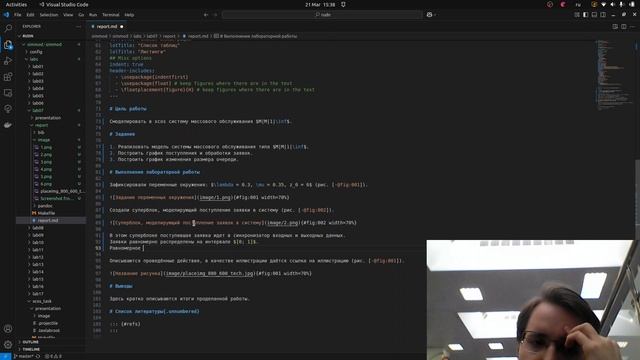Click the go forward arrow in title bar
This screenshot has height=360, width=640.
click(216, 15)
